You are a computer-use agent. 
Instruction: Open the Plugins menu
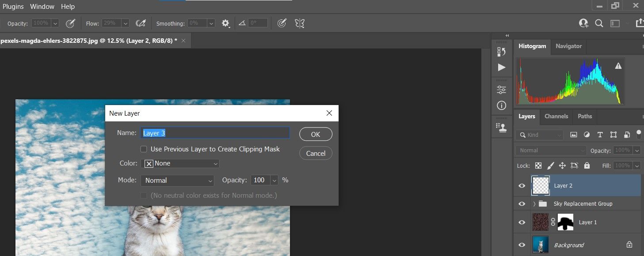coord(13,7)
